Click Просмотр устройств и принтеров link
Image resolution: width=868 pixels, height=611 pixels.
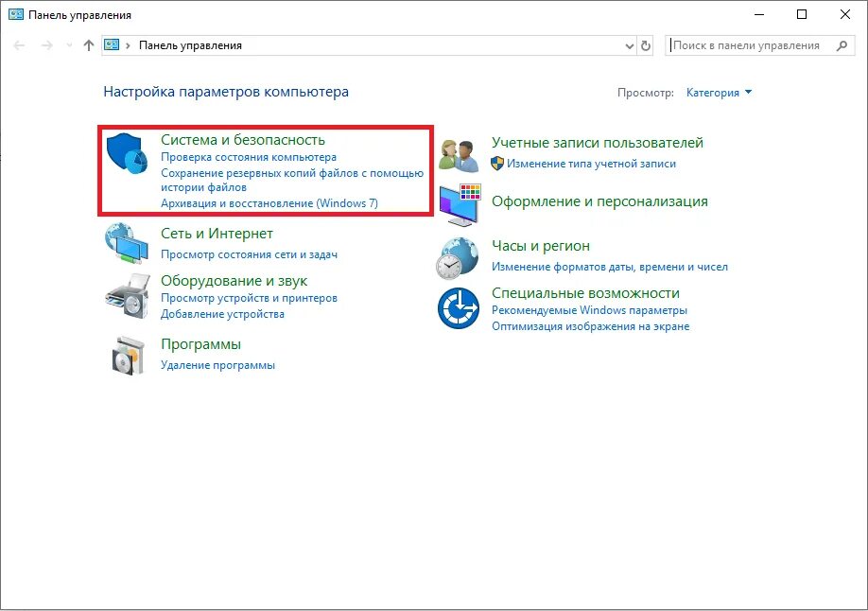tap(249, 298)
